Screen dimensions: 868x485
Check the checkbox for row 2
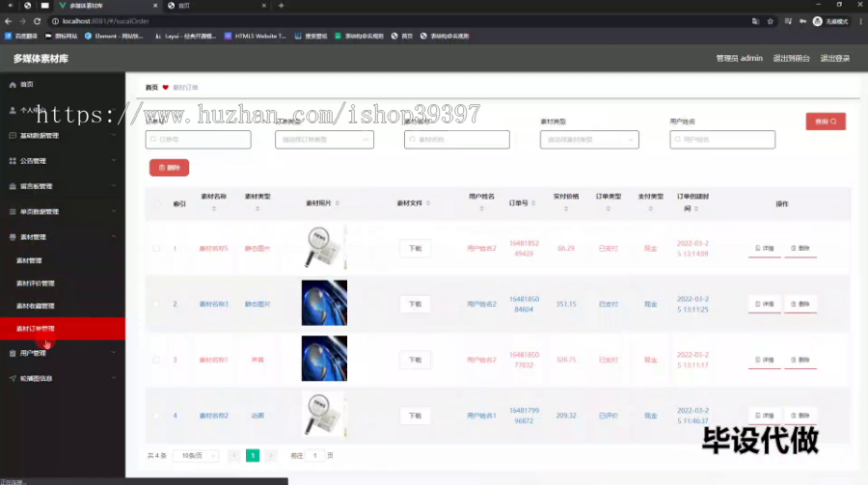(x=156, y=304)
